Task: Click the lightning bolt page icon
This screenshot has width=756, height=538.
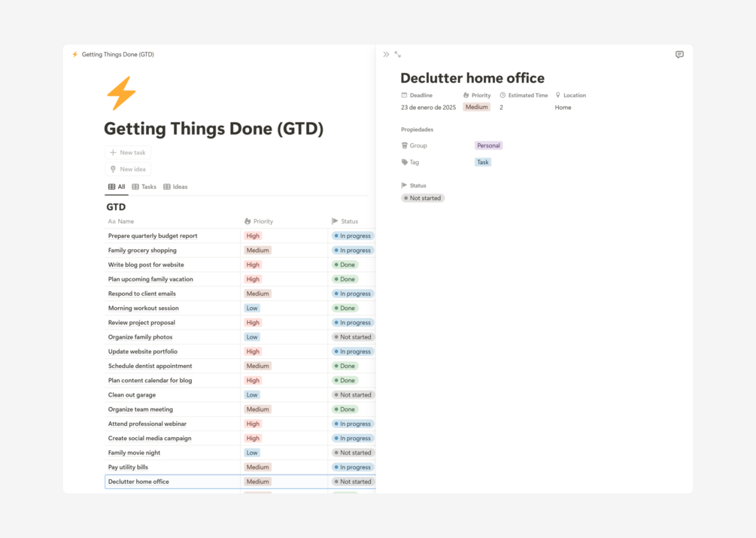Action: (x=121, y=93)
